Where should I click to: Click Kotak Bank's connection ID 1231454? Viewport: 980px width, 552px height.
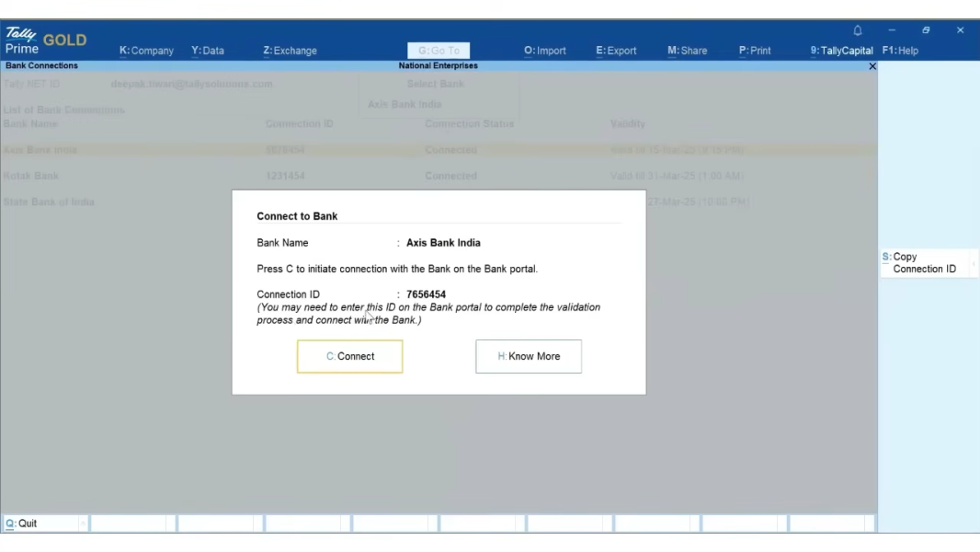(x=285, y=177)
